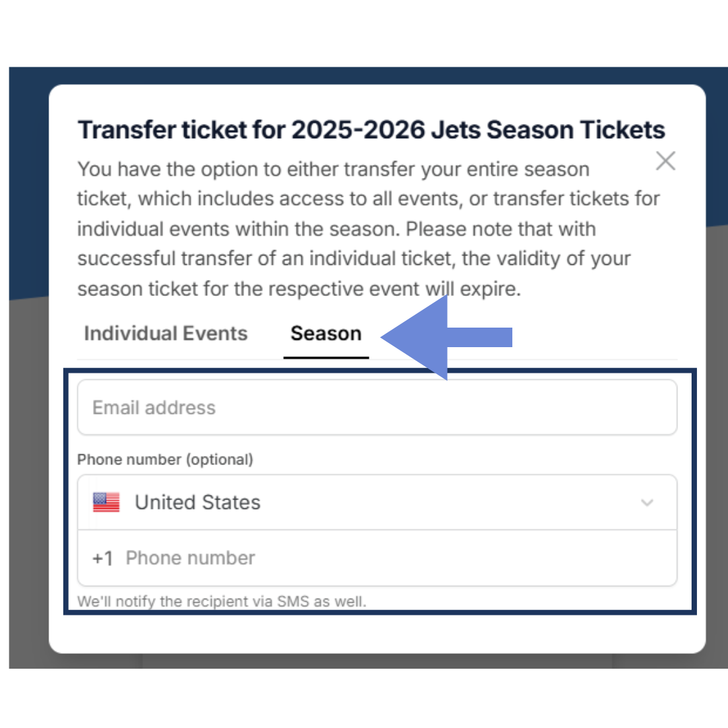The height and width of the screenshot is (728, 728).
Task: Click the underline beneath the Season tab
Action: (x=326, y=357)
